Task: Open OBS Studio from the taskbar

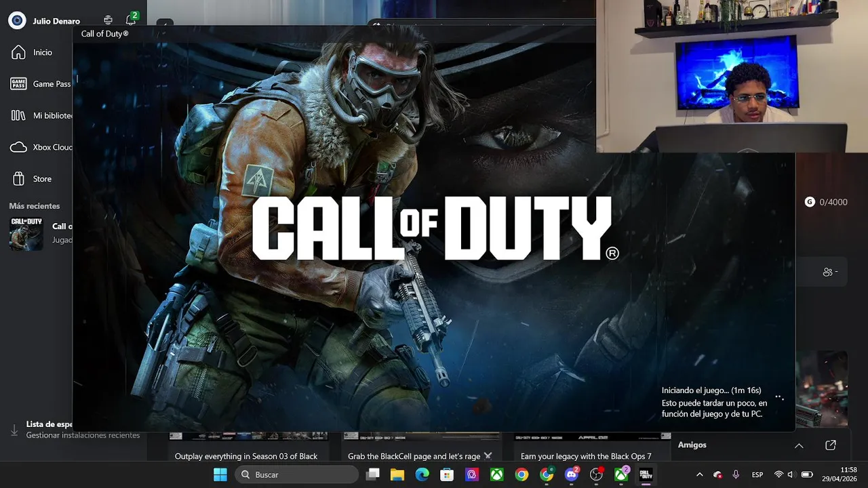Action: point(597,474)
